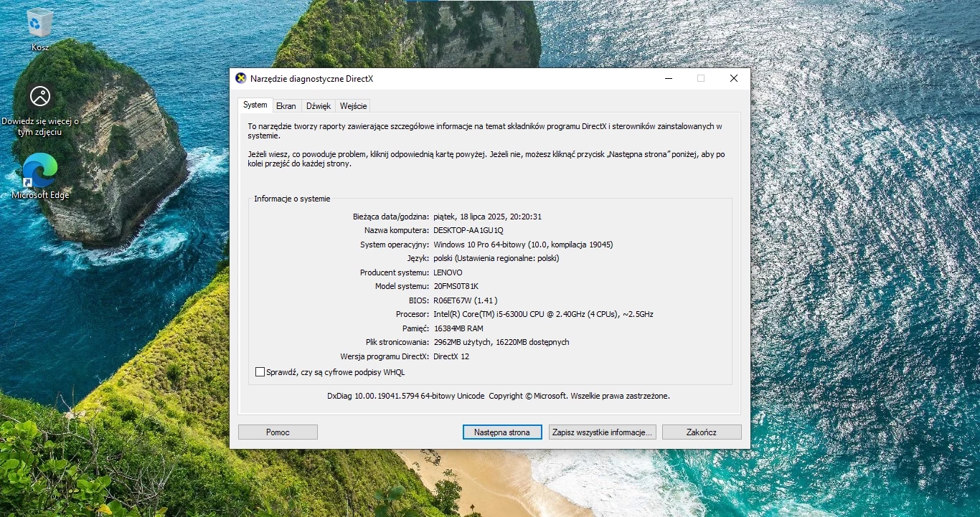Click the 'DirectX 12' version value
The height and width of the screenshot is (517, 980).
point(451,356)
